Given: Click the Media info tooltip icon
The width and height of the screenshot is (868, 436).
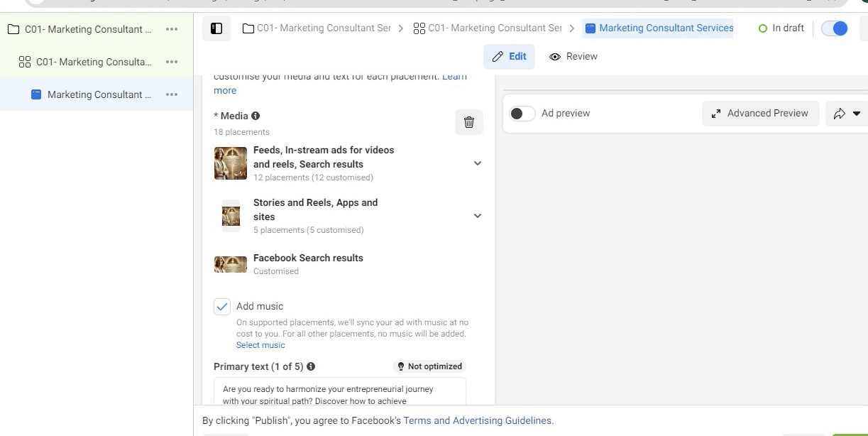Looking at the screenshot, I should 256,115.
